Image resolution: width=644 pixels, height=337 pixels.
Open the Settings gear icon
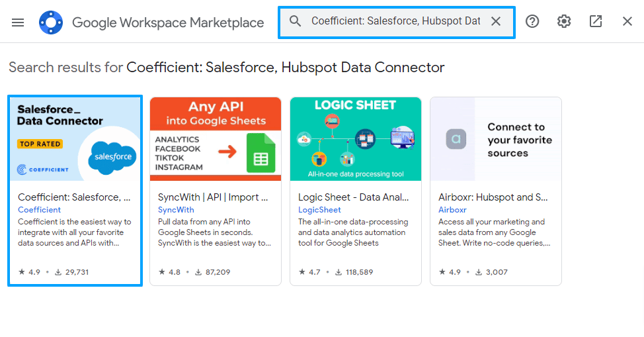coord(564,21)
